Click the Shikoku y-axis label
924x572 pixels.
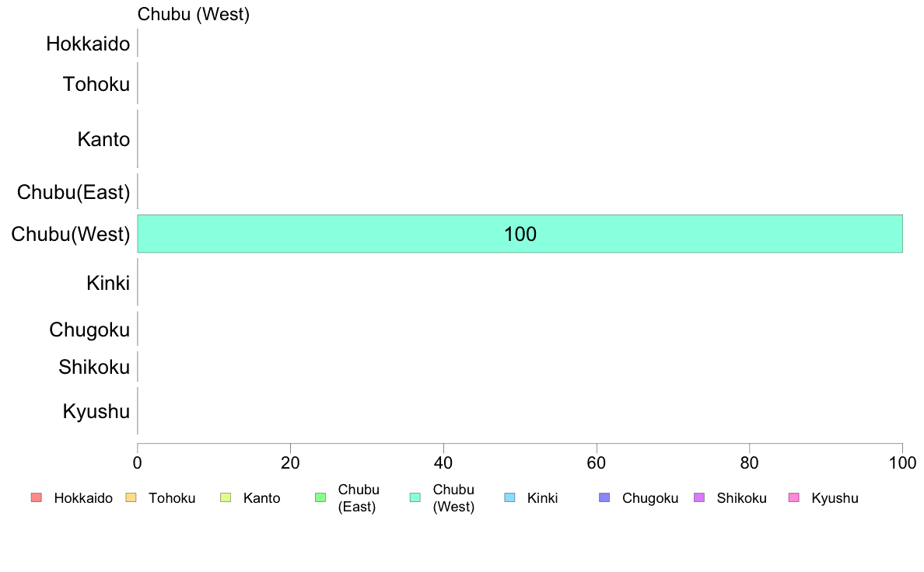point(93,367)
